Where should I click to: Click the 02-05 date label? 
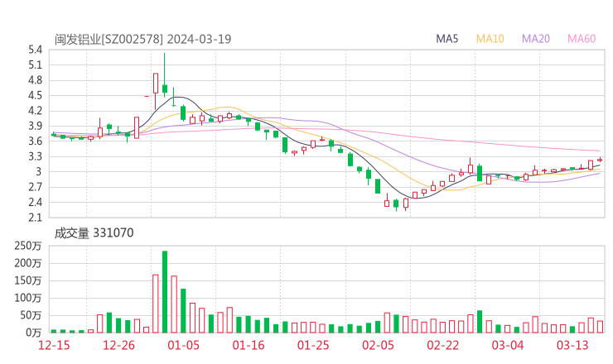[378, 345]
